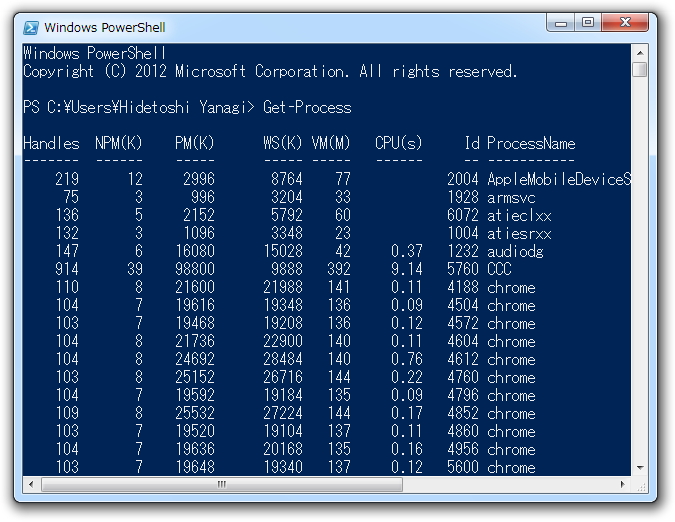The image size is (675, 522).
Task: Click chrome row with Id 4860
Action: pos(295,431)
